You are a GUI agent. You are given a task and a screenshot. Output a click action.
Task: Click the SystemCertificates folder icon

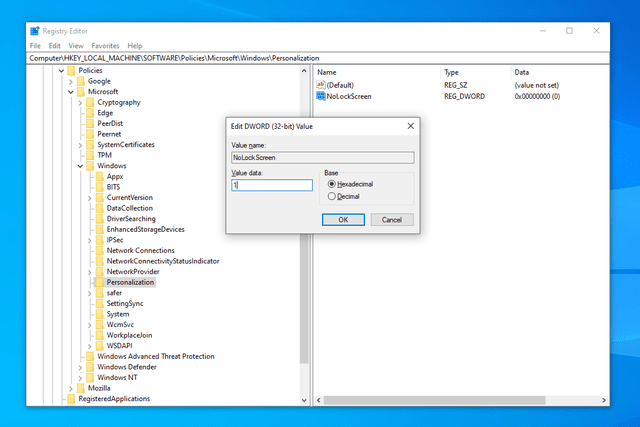coord(90,145)
